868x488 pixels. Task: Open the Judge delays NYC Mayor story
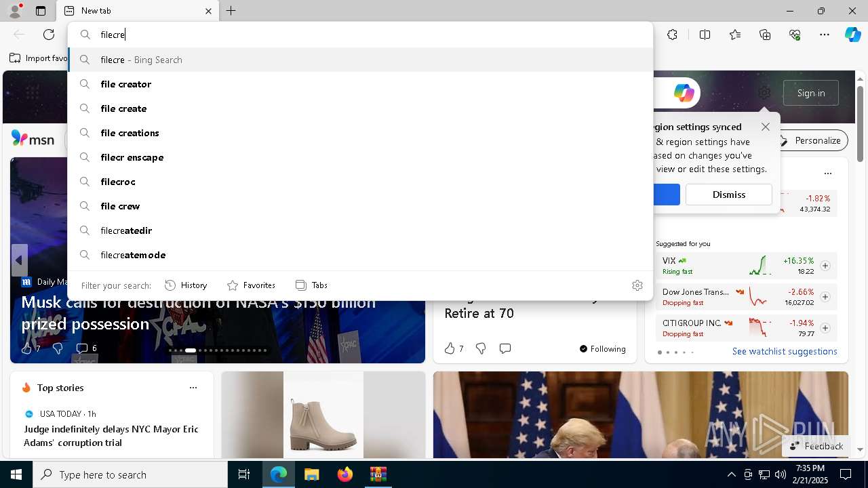coord(111,436)
